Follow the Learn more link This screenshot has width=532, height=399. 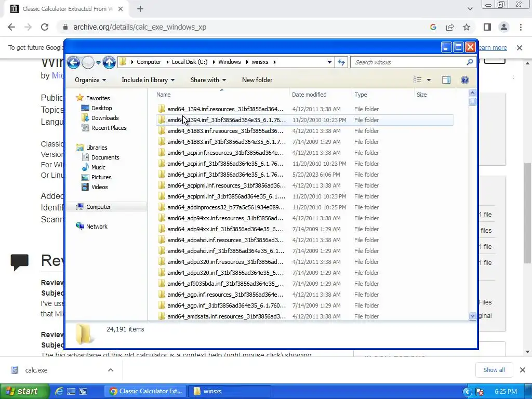pyautogui.click(x=492, y=48)
